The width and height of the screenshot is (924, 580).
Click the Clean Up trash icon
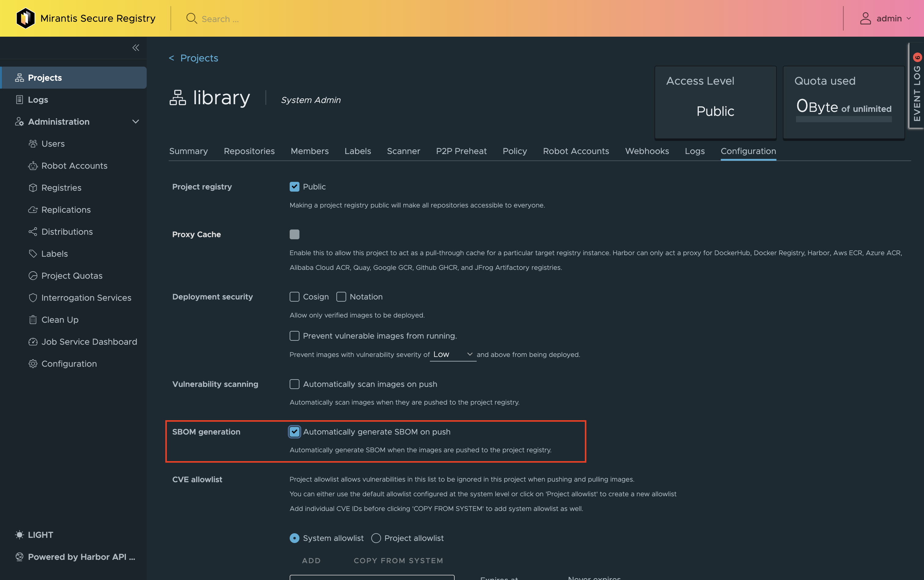tap(33, 320)
